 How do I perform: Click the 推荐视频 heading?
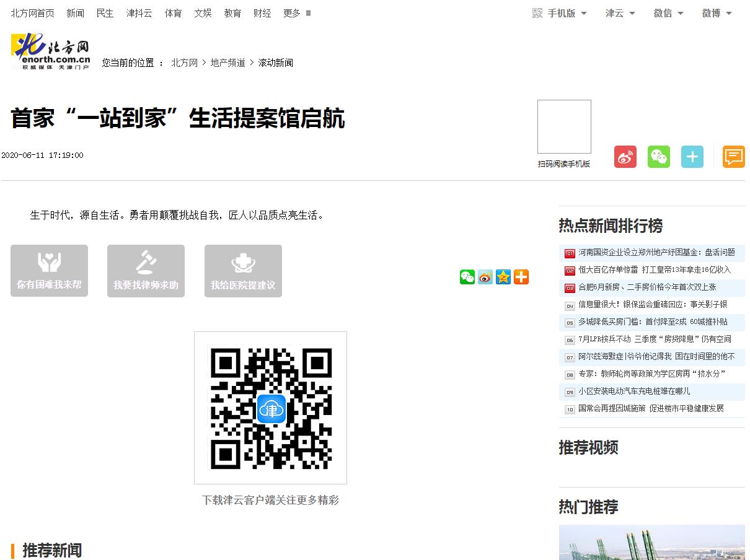pyautogui.click(x=588, y=448)
